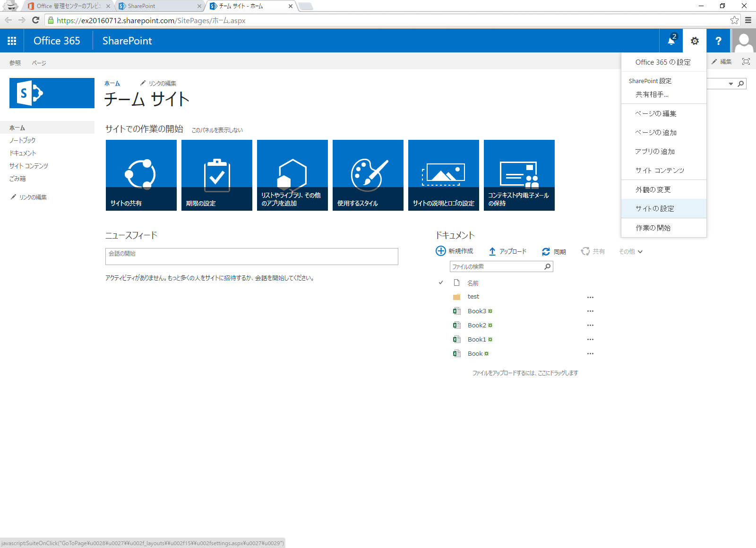Click the file search magnifier icon
This screenshot has height=548, width=756.
click(547, 266)
